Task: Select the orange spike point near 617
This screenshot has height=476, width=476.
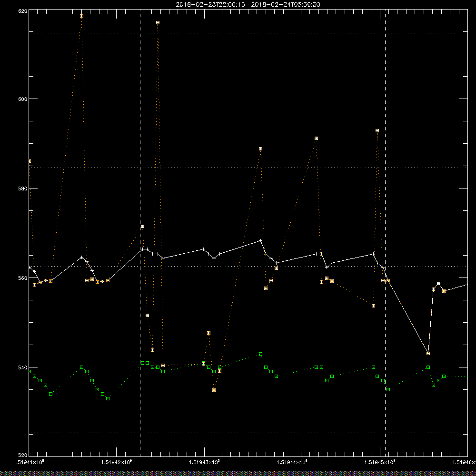Action: (x=158, y=23)
